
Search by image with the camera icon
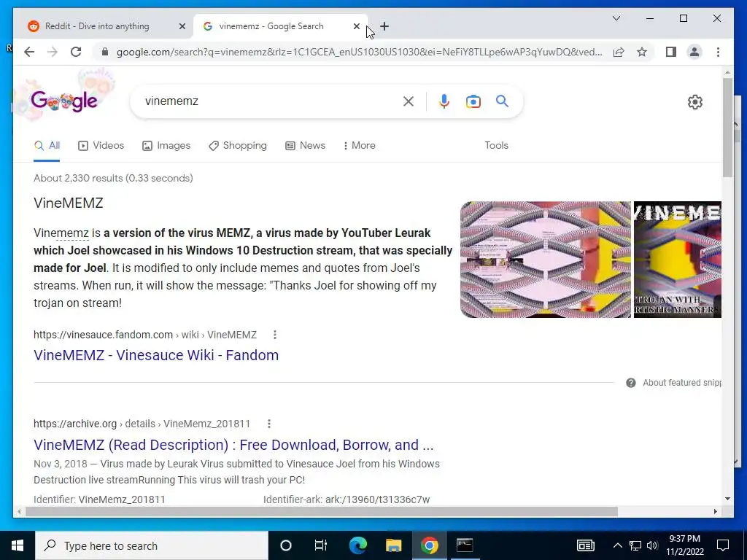473,101
